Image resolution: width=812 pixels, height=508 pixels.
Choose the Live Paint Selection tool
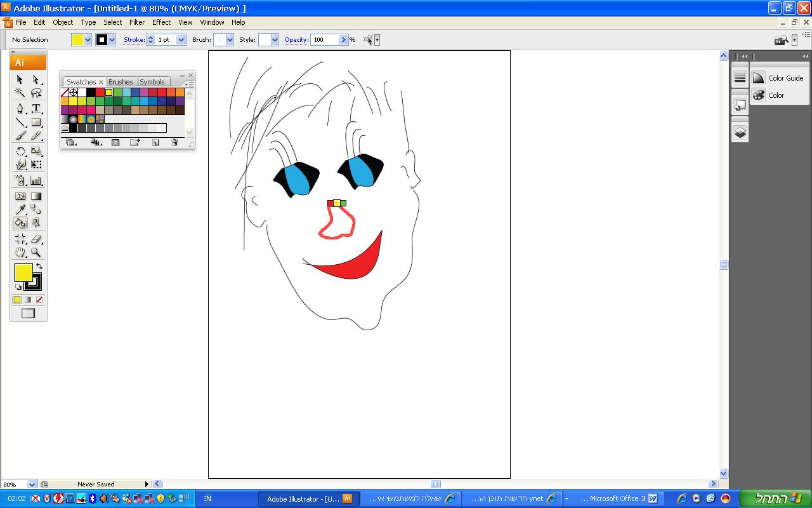click(36, 223)
